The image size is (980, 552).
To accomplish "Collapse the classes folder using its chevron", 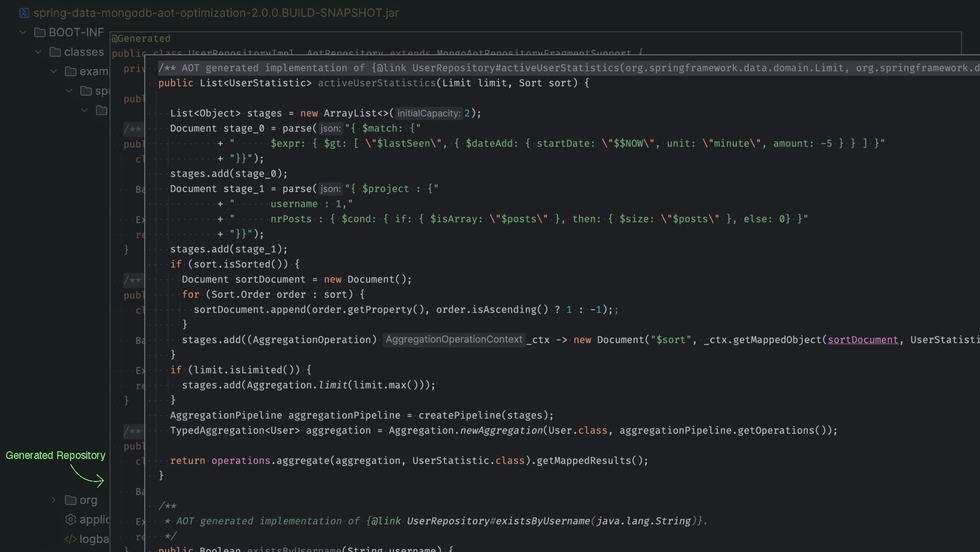I will point(38,52).
